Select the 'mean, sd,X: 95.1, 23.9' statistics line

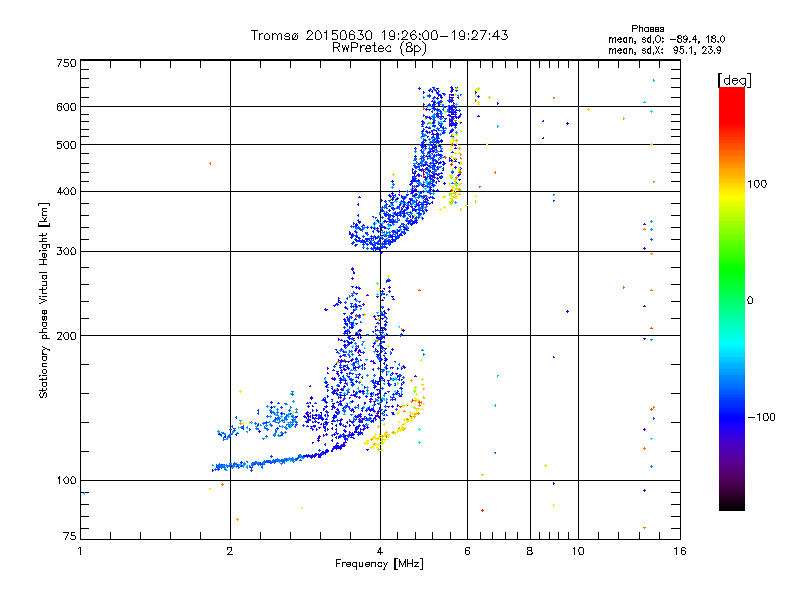pos(664,51)
